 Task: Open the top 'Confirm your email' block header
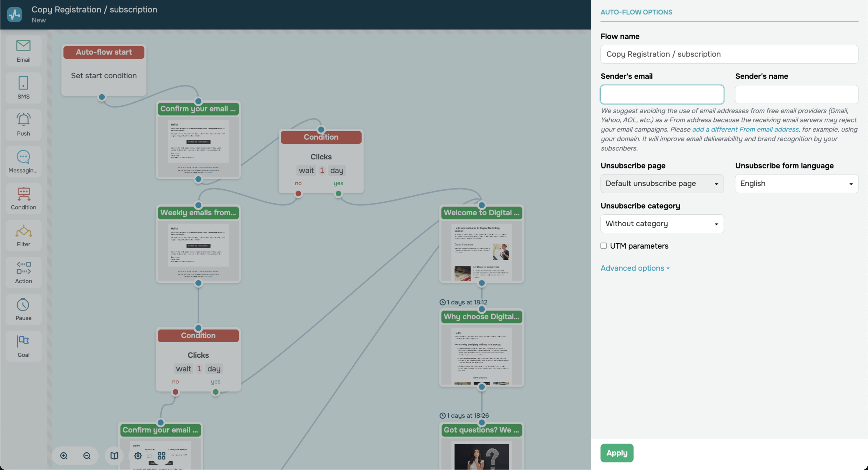tap(198, 109)
